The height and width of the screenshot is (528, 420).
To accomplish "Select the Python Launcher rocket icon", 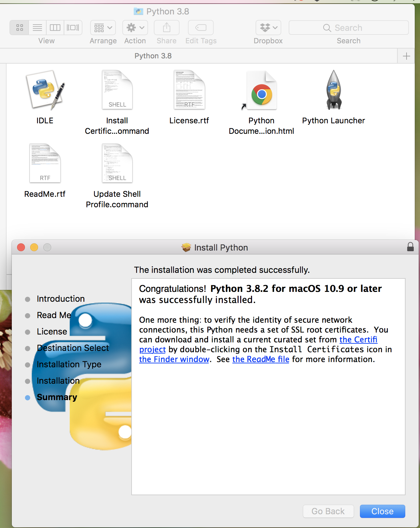I will coord(334,90).
